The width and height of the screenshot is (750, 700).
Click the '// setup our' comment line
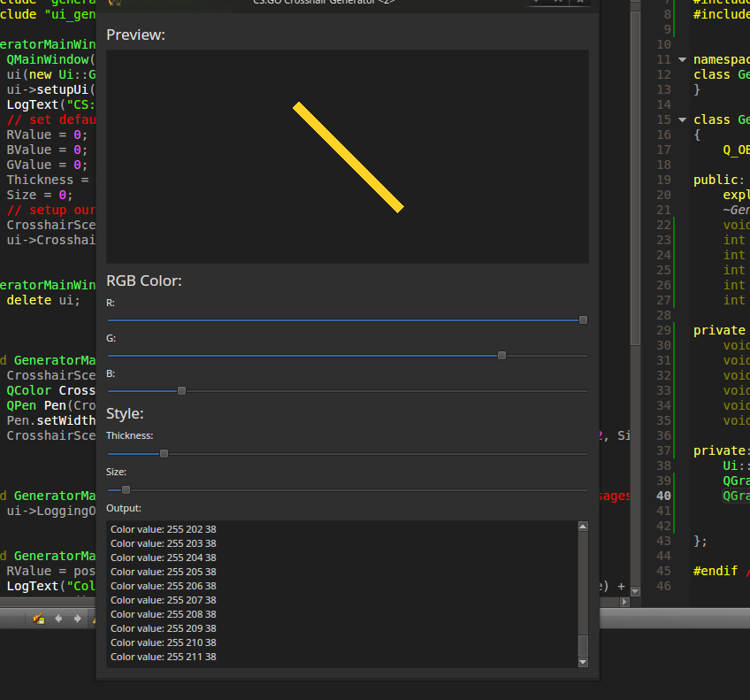pyautogui.click(x=51, y=210)
